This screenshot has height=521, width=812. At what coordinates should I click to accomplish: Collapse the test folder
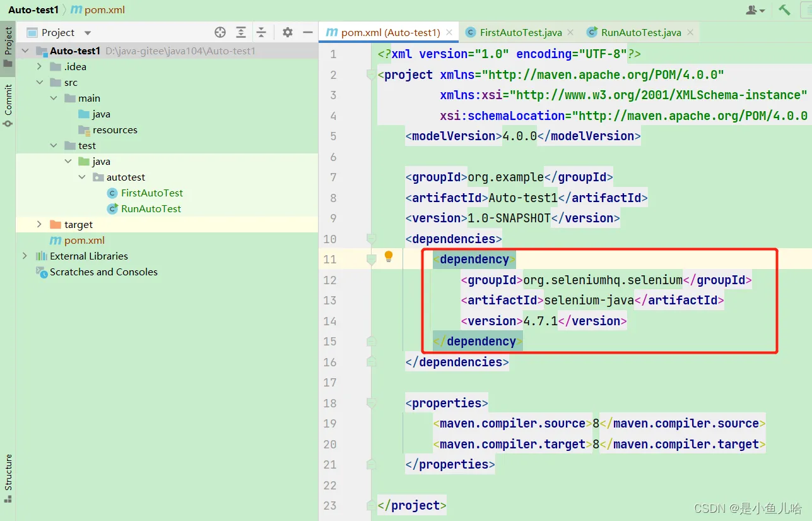54,145
